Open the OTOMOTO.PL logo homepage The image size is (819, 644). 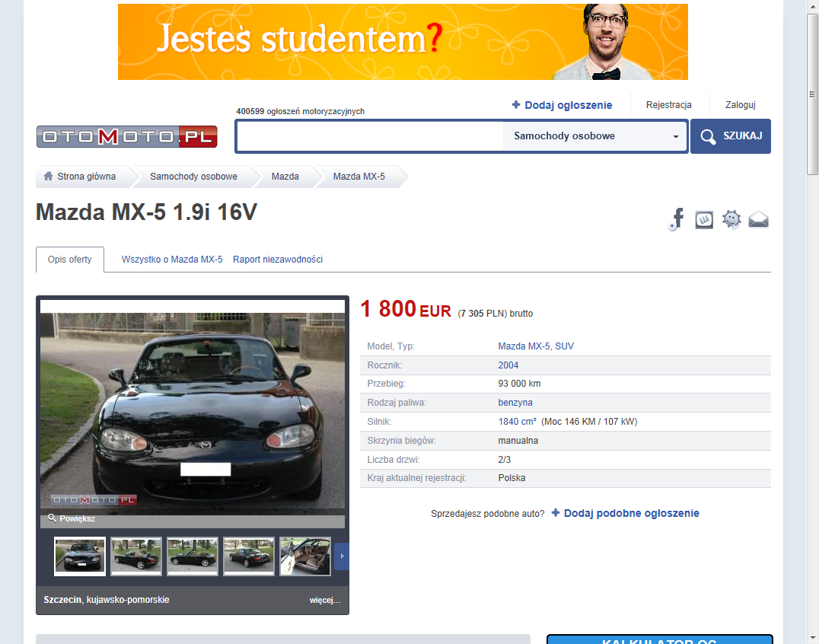127,136
